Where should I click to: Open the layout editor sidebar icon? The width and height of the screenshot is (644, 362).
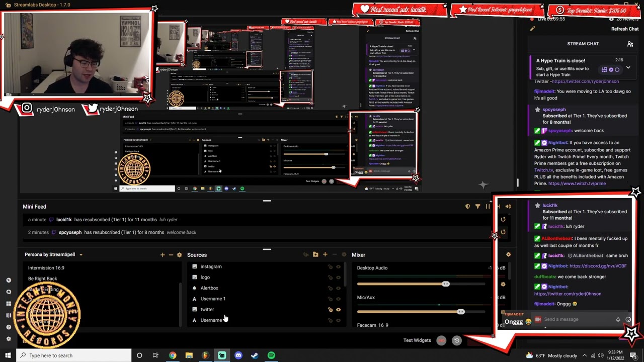coord(8,315)
